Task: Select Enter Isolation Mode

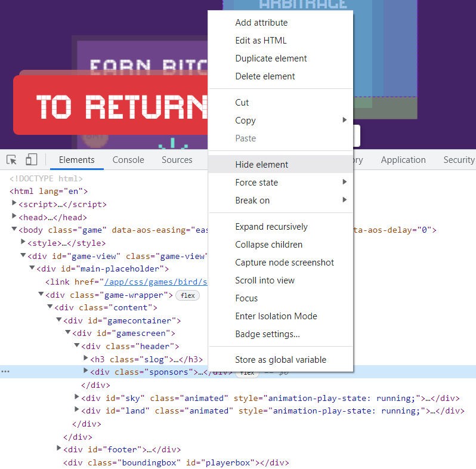Action: coord(280,316)
